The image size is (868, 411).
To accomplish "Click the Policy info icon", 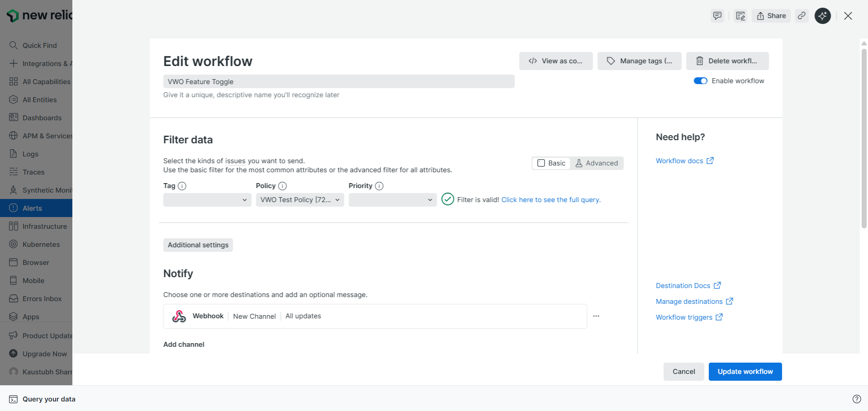I will [x=283, y=186].
